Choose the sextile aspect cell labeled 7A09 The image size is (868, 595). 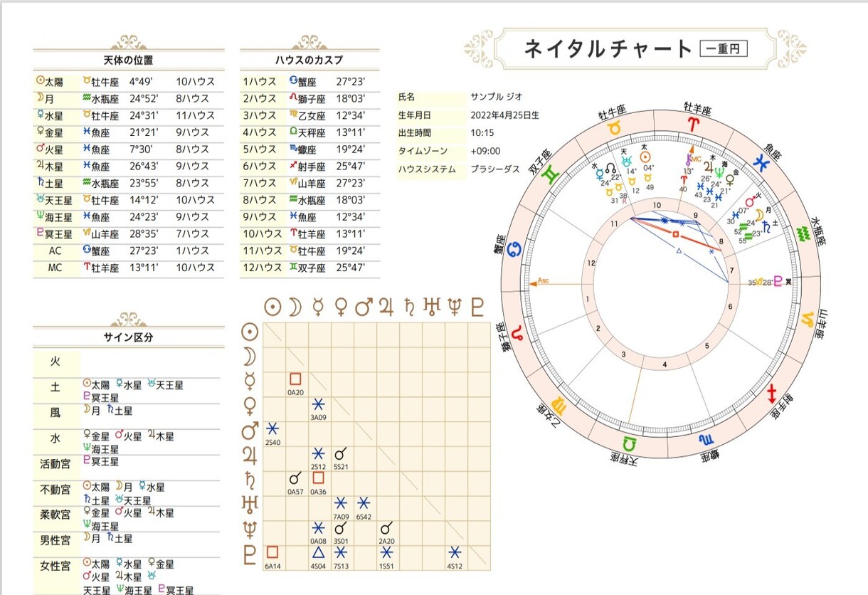click(x=341, y=507)
